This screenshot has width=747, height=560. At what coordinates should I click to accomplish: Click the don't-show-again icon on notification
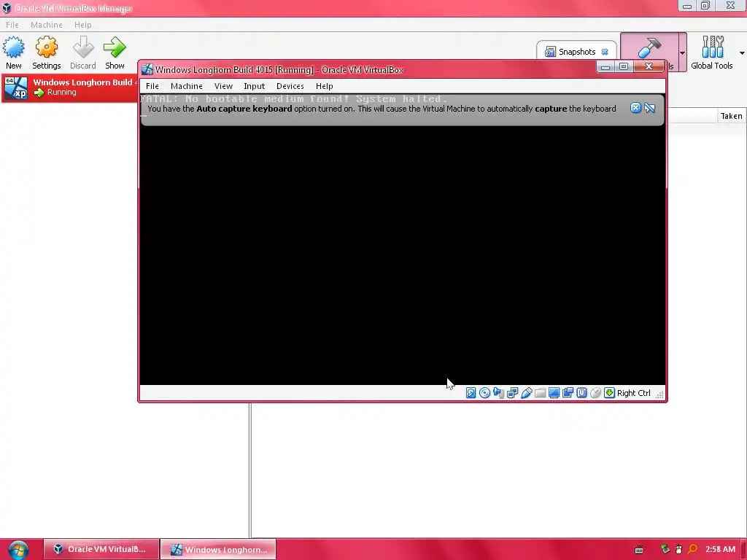tap(649, 108)
